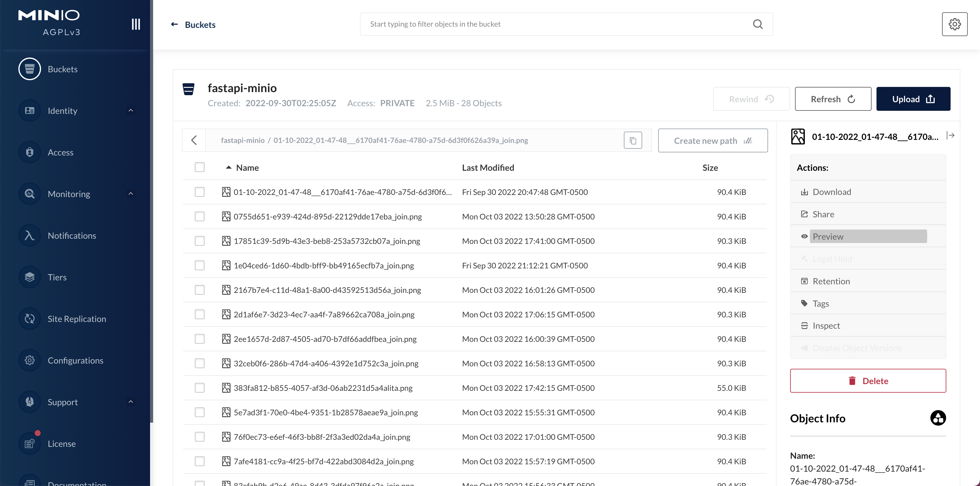
Task: Expand the Monitoring submenu chevron
Action: 130,193
